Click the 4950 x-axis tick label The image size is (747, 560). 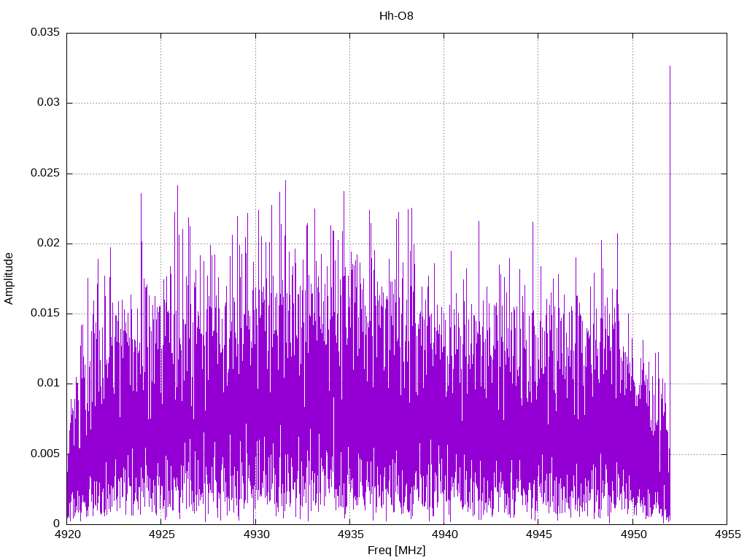coord(632,535)
